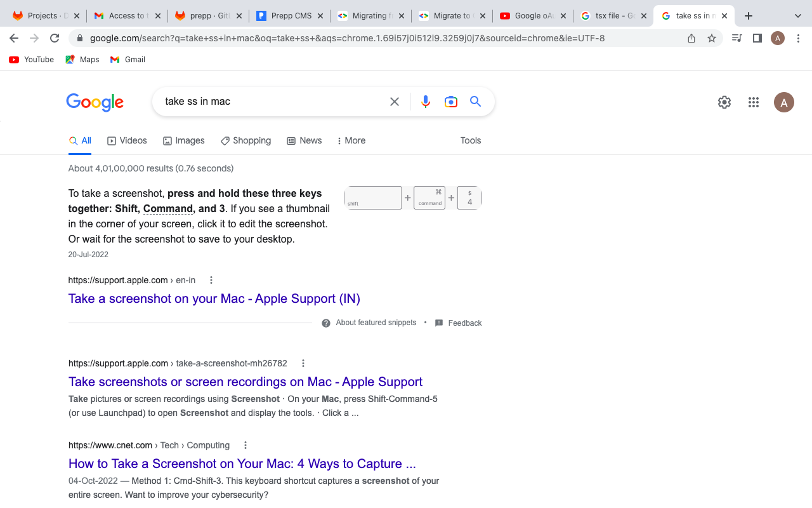Open Google account avatar on page
The image size is (812, 508).
tap(784, 102)
